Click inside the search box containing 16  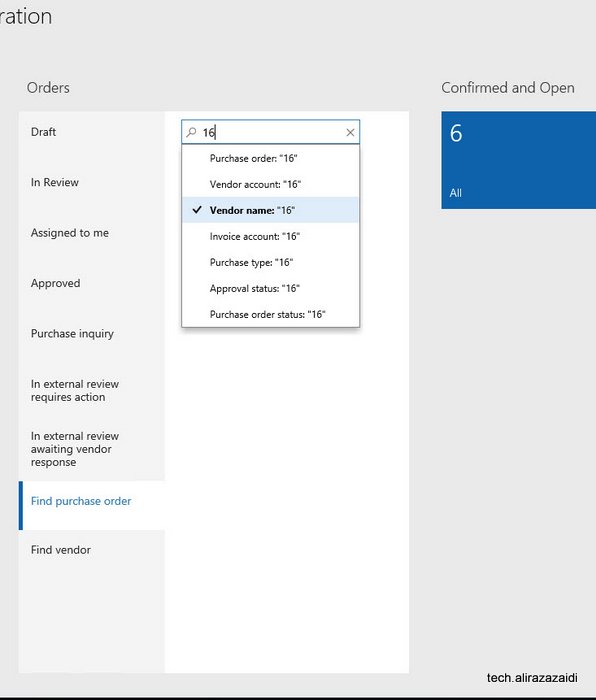click(x=272, y=132)
